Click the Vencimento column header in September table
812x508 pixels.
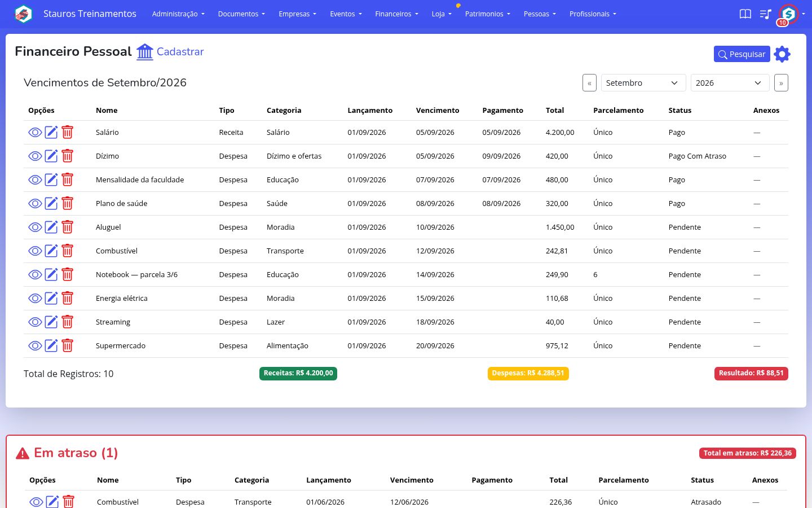point(438,110)
